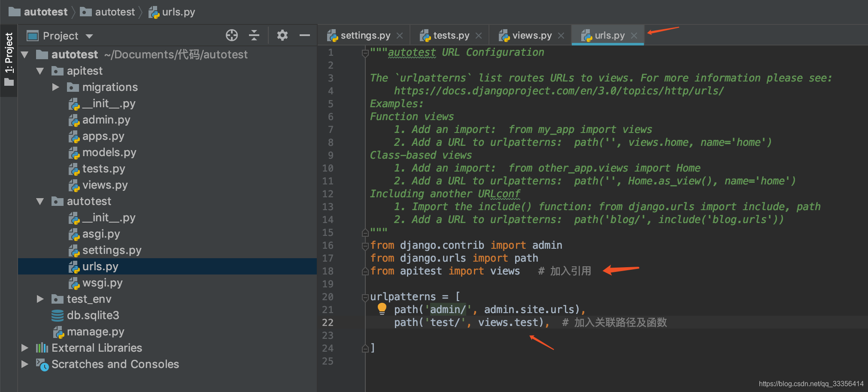Expand External Libraries node

tap(24, 348)
